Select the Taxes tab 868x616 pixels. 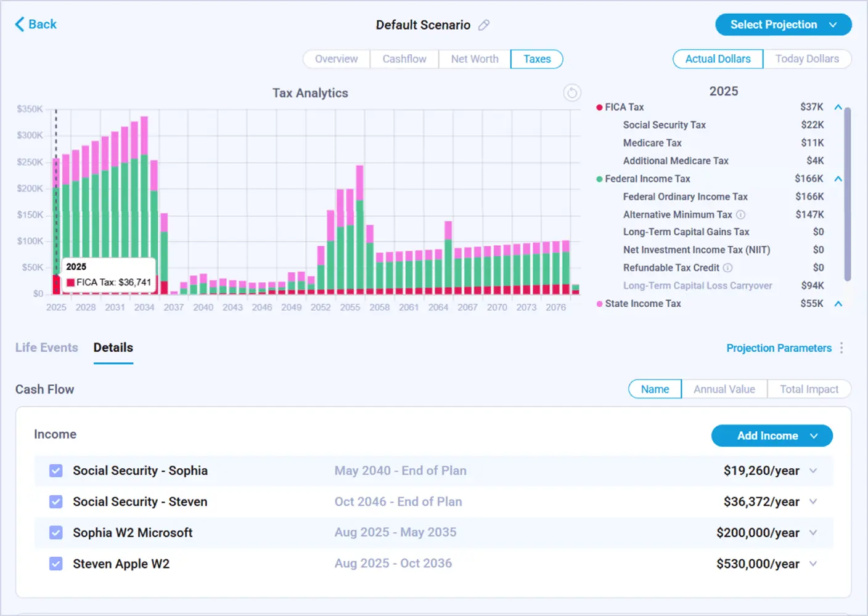[x=537, y=59]
